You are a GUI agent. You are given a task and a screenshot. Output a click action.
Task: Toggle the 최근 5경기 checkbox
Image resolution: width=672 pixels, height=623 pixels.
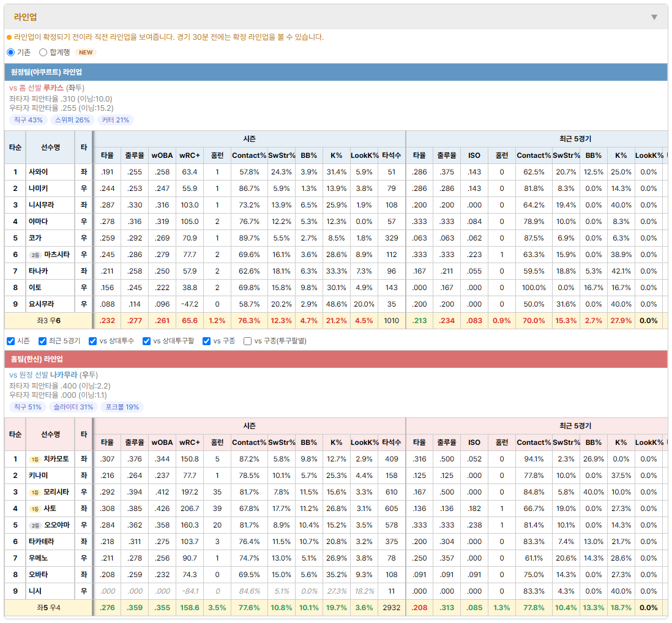point(42,341)
